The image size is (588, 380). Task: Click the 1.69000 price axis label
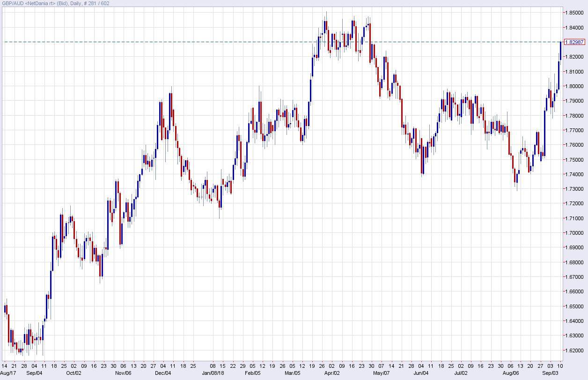point(574,247)
